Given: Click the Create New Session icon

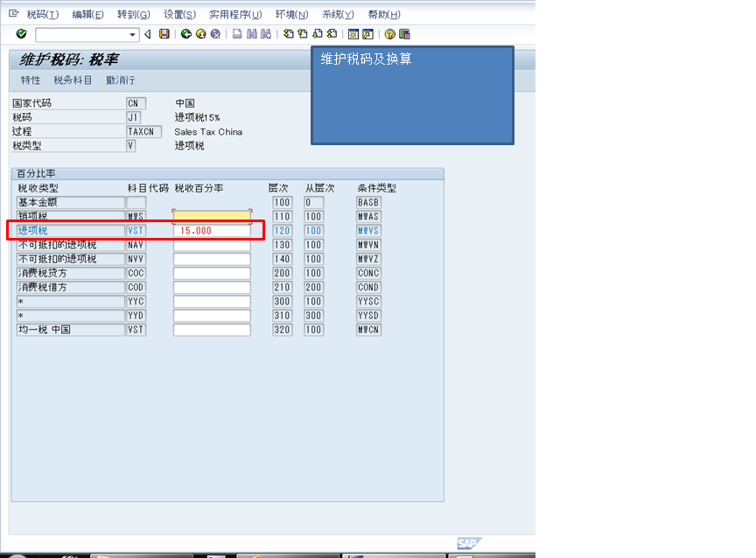Looking at the screenshot, I should point(353,34).
